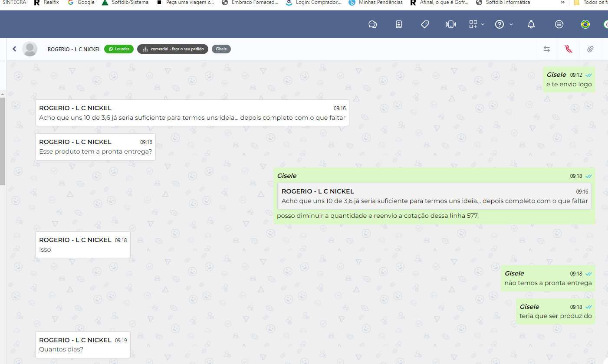
Task: Open the Softdib/Sistema bookmark
Action: pyautogui.click(x=125, y=3)
